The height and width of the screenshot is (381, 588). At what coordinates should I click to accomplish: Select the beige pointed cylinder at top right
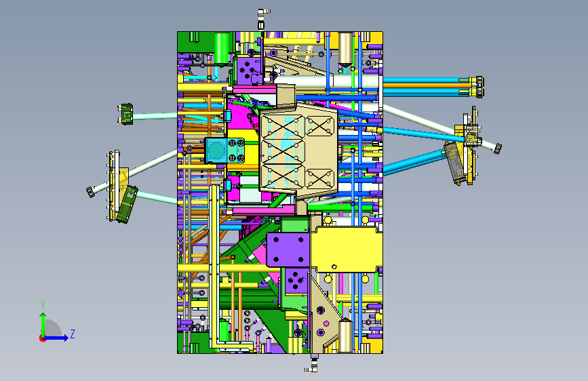(346, 49)
